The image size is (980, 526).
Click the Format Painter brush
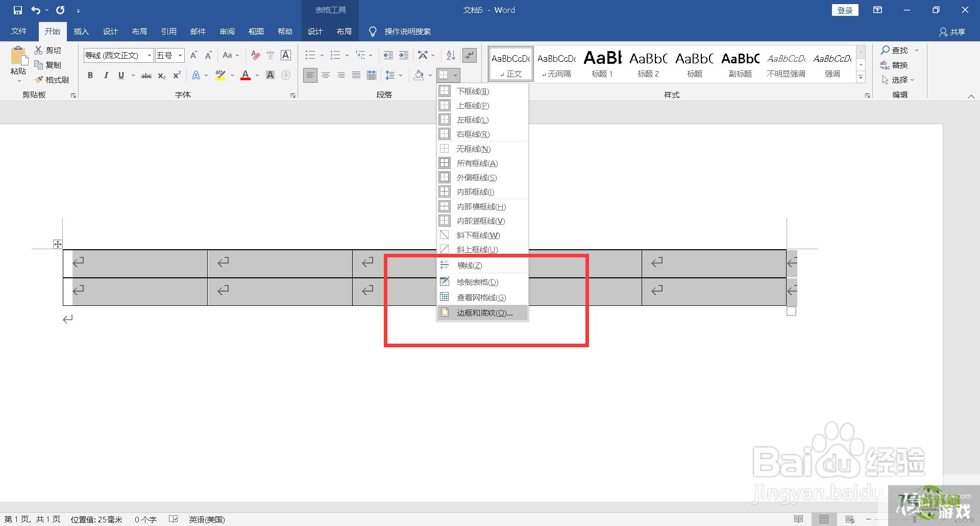(39, 80)
